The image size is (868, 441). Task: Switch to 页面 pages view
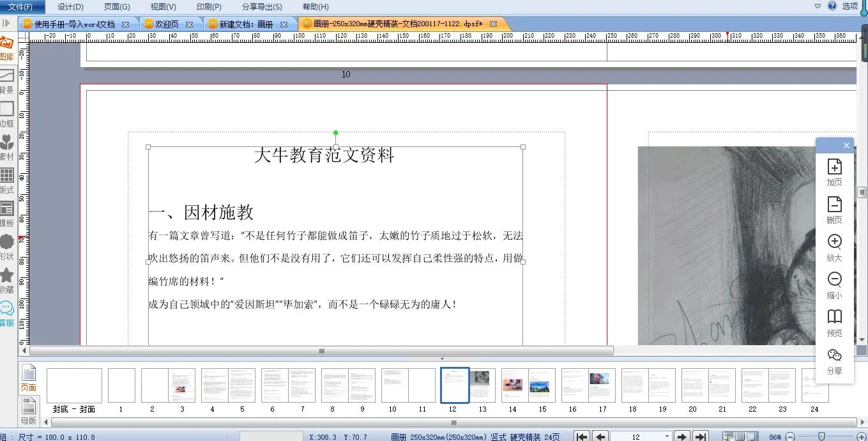pyautogui.click(x=28, y=377)
